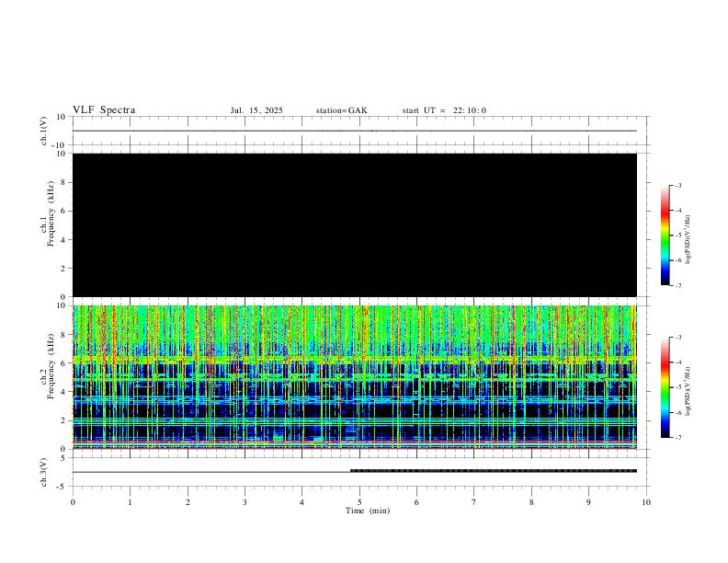Click the "6" kHz tick of ch.2 spectrogram
The height and width of the screenshot is (563, 728).
[64, 363]
